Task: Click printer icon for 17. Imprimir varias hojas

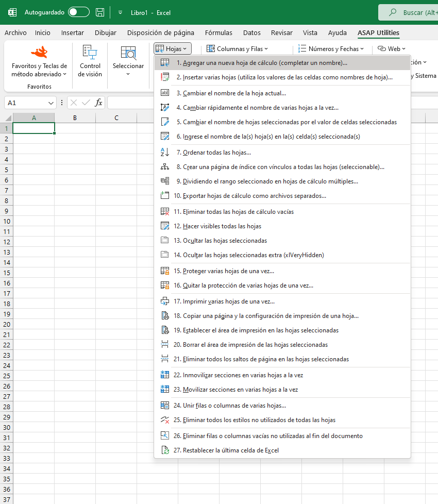Action: [x=165, y=301]
